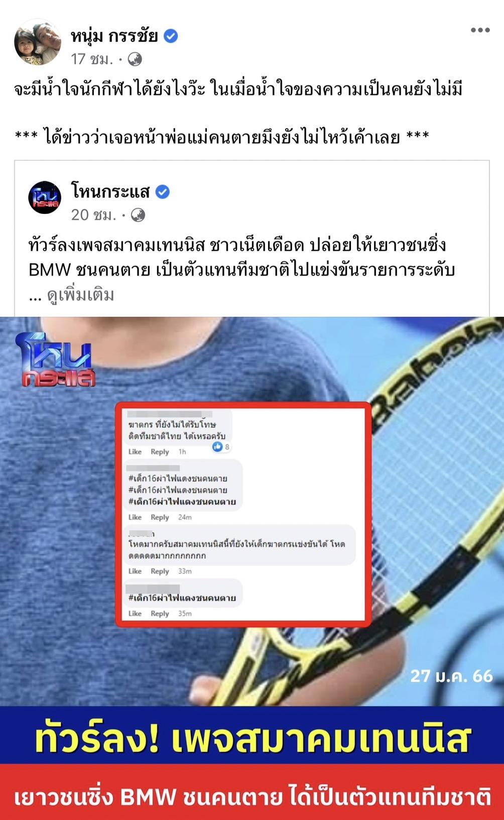
Task: Open หนุ่ม กรรชัย profile picture
Action: point(37,43)
